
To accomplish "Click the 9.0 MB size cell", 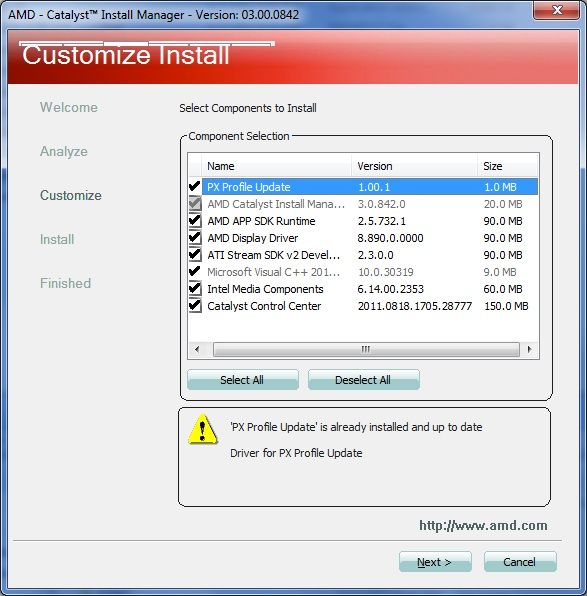I will click(x=500, y=272).
